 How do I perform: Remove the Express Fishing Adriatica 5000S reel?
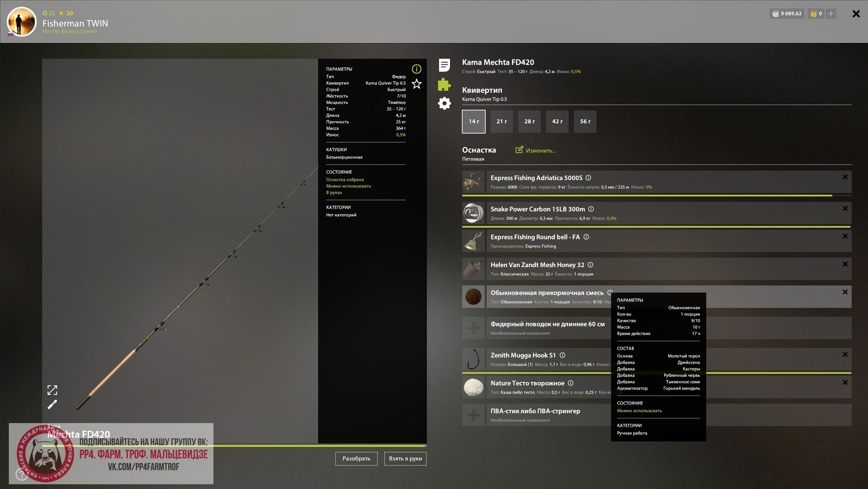click(845, 177)
